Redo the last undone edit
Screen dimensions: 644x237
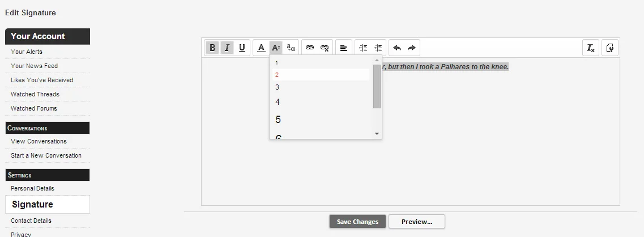(x=412, y=48)
